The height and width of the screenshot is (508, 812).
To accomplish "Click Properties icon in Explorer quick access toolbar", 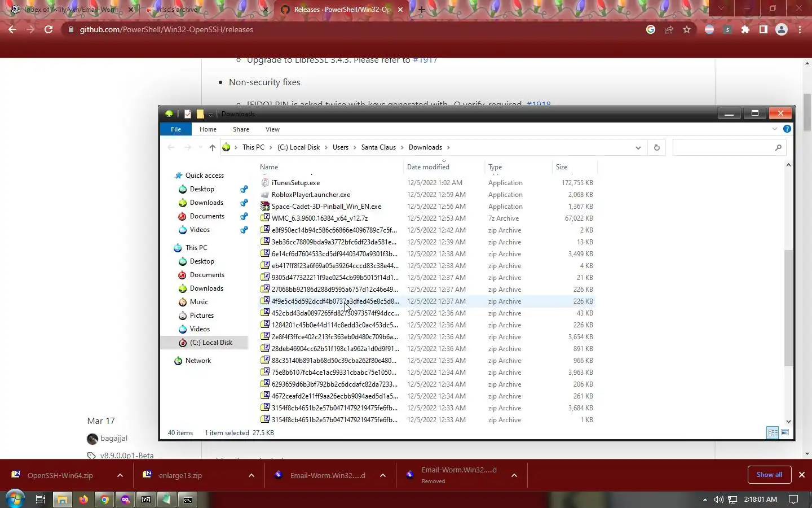I will [x=188, y=113].
